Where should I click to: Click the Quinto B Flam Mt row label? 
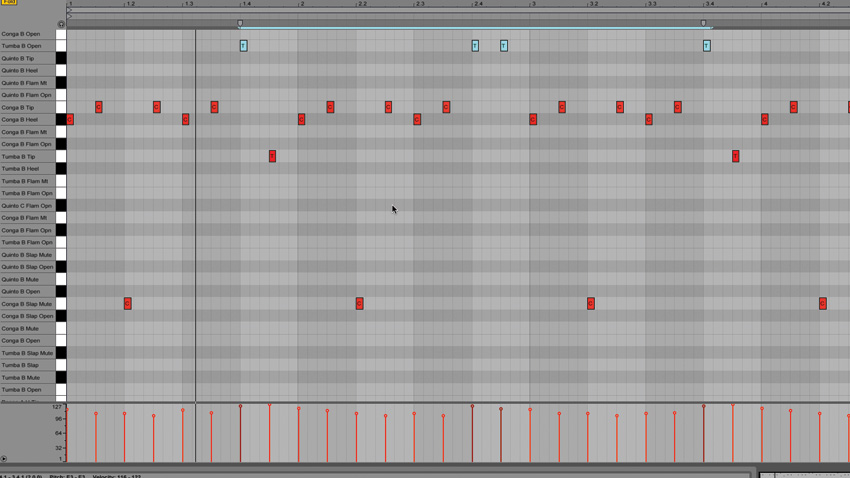[x=24, y=83]
